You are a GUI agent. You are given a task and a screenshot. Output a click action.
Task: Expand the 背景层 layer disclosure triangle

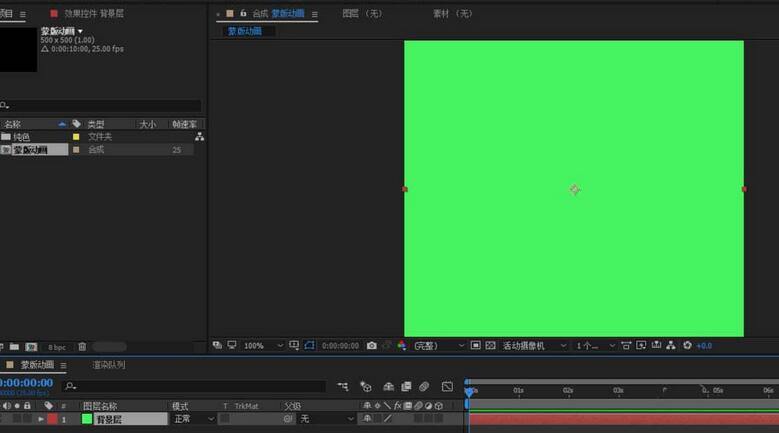coord(41,419)
